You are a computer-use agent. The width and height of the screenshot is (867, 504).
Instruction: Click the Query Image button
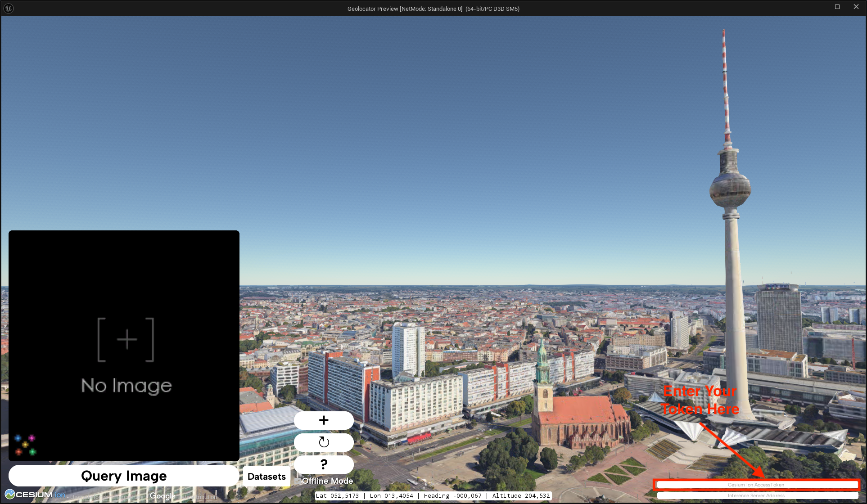click(x=124, y=476)
